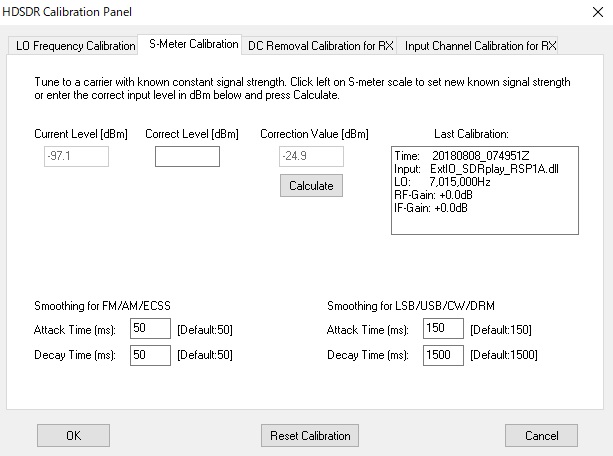Screen dimensions: 613x456
Task: Click the IF-Gain: +0.0dB line
Action: pos(430,208)
